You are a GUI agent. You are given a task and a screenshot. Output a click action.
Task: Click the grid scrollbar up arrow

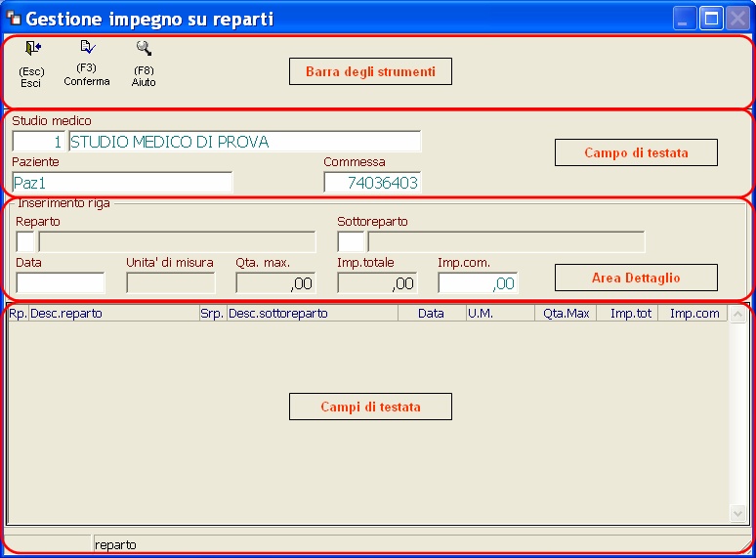[x=737, y=315]
